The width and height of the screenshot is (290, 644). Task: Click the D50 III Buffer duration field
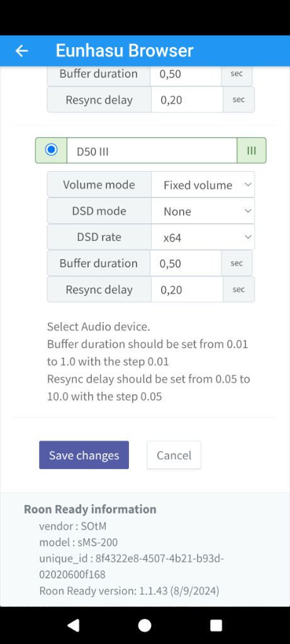tap(186, 264)
